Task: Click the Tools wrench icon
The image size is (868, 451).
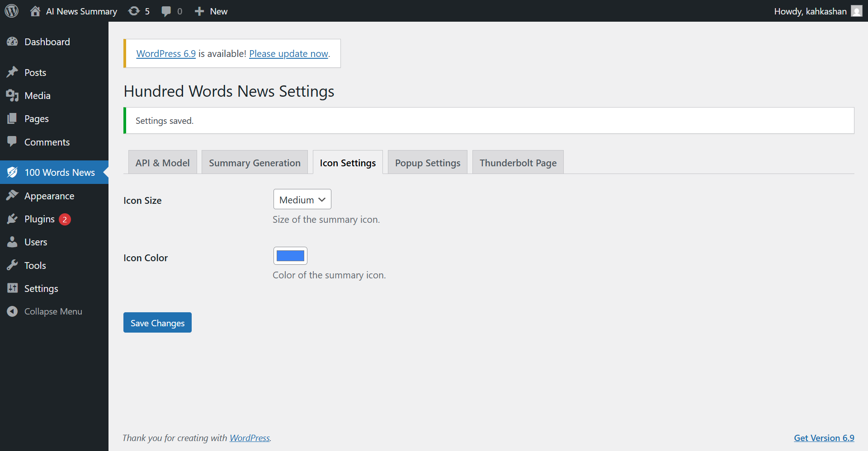Action: coord(12,265)
